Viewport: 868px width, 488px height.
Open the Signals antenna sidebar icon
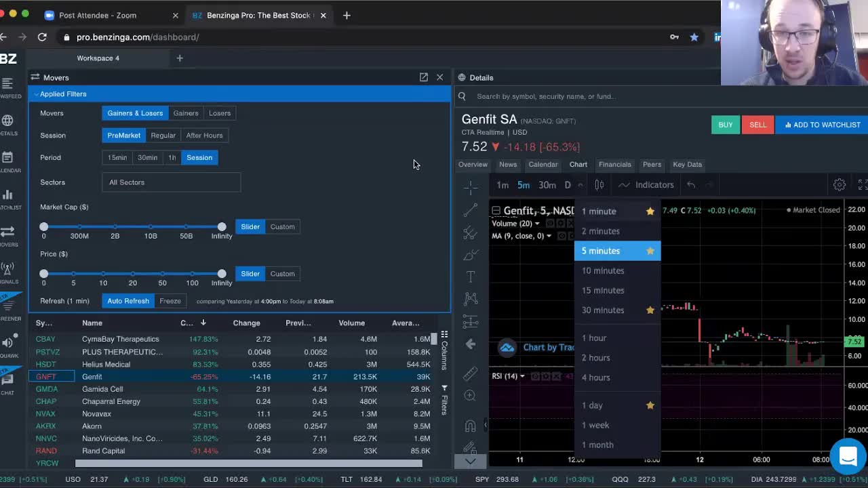(7, 268)
